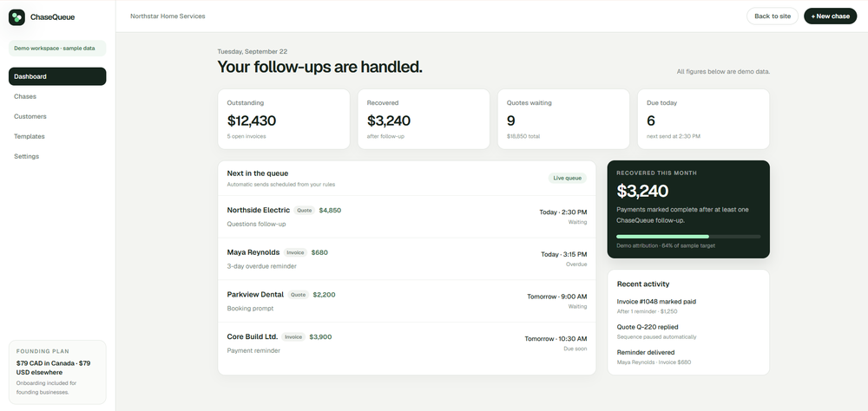Select the Recovered $3,240 stat card

pos(424,119)
